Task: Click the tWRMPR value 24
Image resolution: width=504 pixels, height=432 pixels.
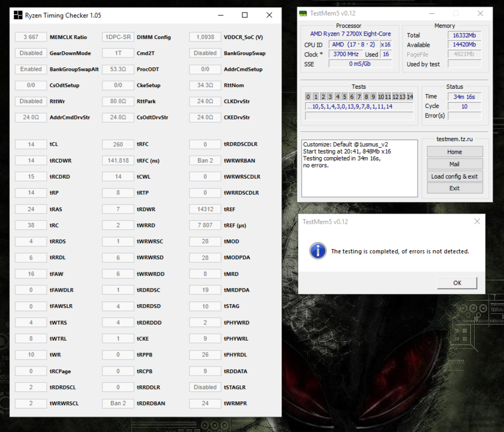Action: 205,403
